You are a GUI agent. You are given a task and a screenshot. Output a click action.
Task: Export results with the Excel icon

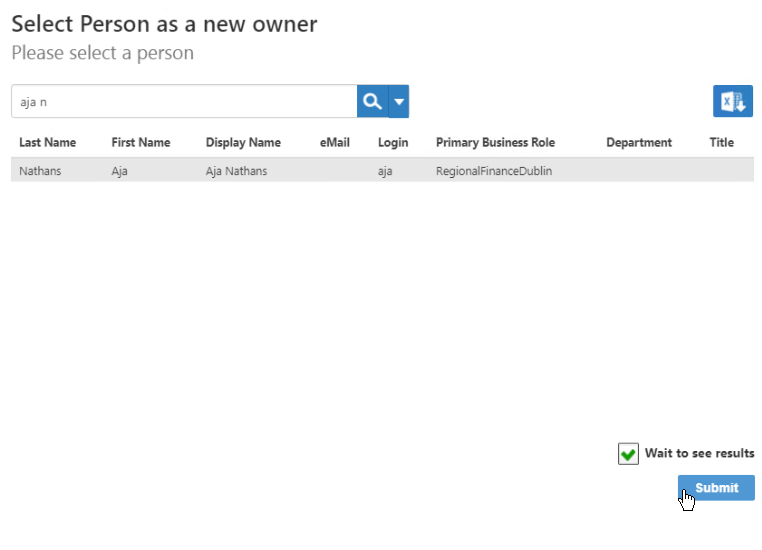732,101
